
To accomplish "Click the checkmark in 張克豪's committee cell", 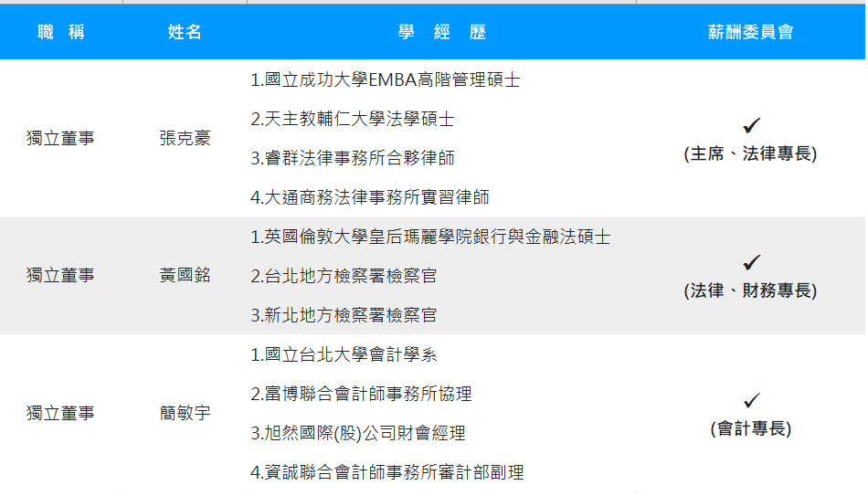I will pos(751,126).
